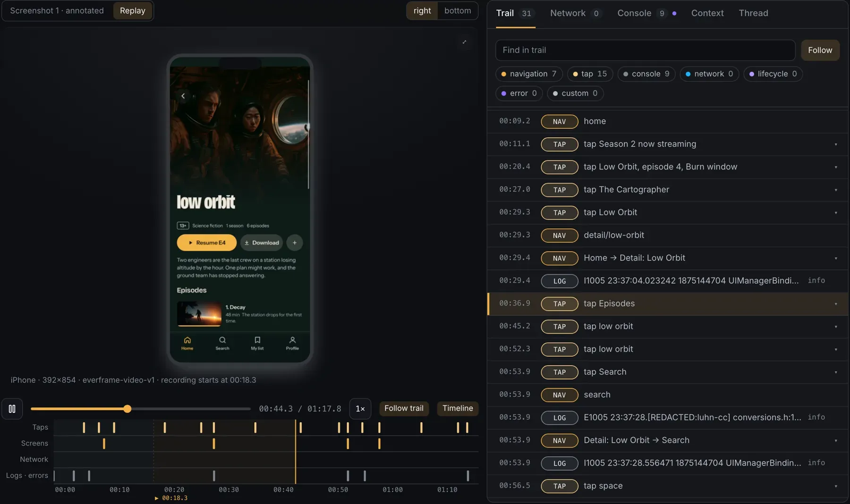Toggle the error filter chip

pos(519,93)
